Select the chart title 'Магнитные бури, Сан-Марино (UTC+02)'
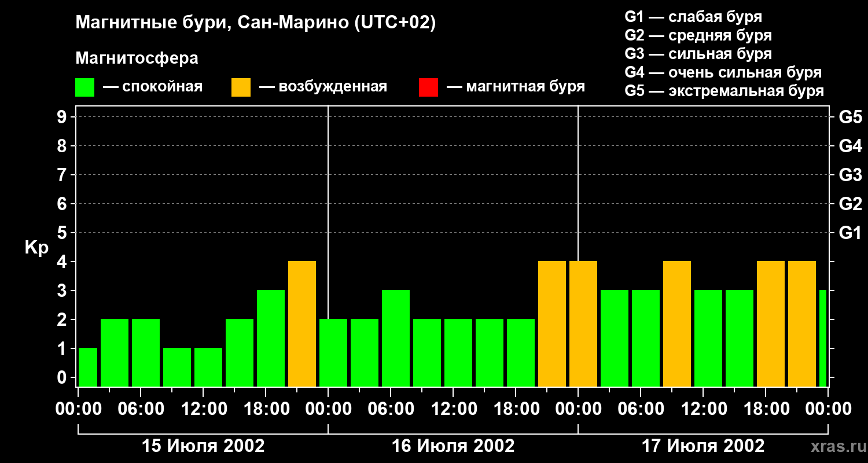Viewport: 868px width, 463px height. [x=255, y=23]
